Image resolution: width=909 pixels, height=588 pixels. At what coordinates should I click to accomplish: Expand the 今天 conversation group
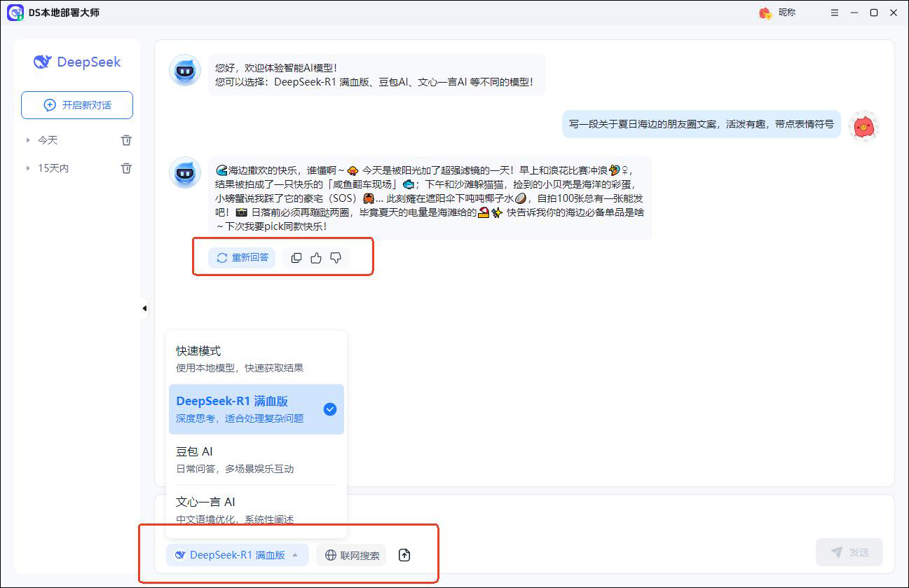pos(29,140)
